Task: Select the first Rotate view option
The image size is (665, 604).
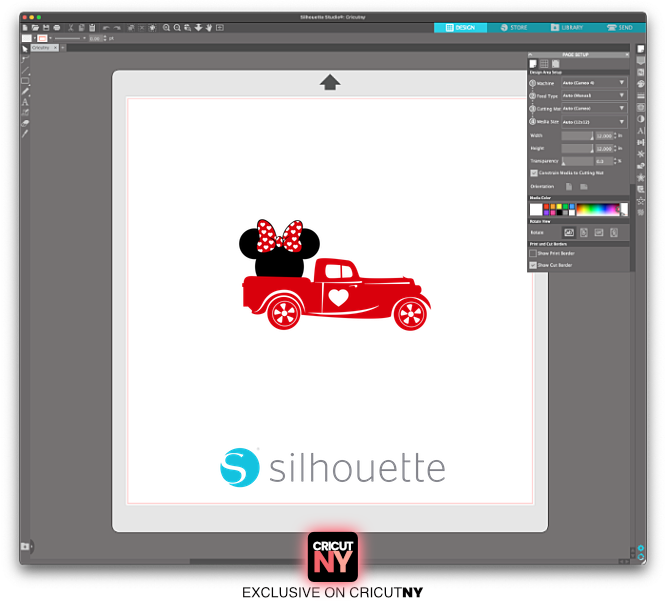Action: pyautogui.click(x=569, y=232)
